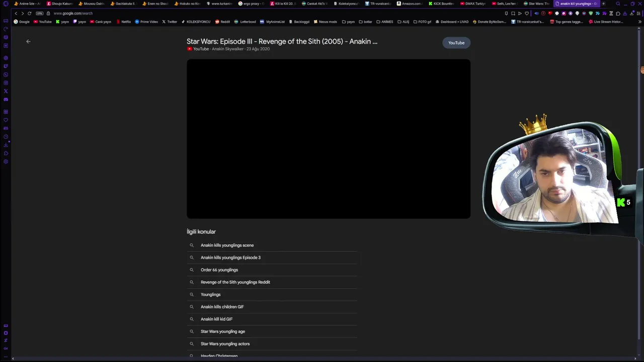644x362 pixels.
Task: Open the Live Stream History bookmark
Action: click(606, 22)
